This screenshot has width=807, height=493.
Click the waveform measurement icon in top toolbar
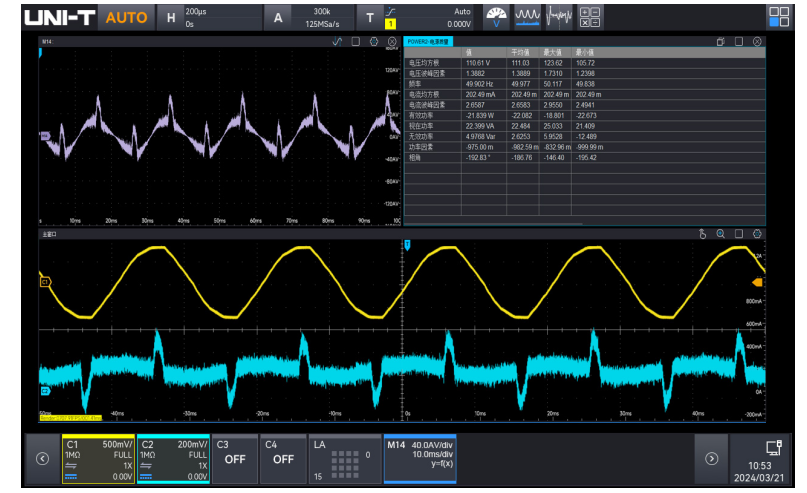tap(526, 17)
